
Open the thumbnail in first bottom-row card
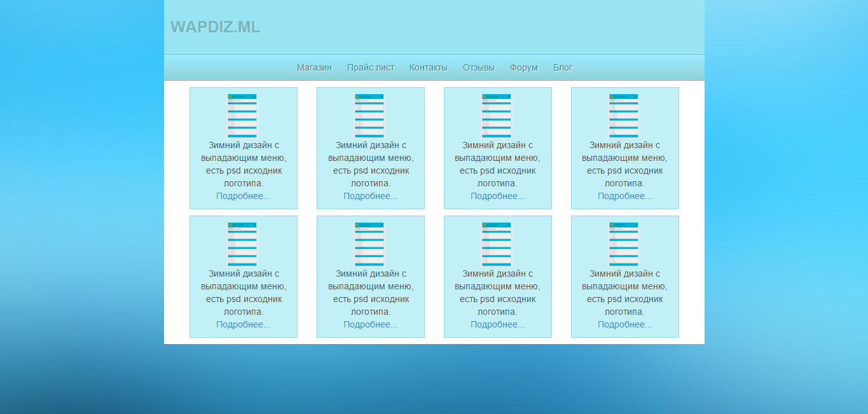242,244
